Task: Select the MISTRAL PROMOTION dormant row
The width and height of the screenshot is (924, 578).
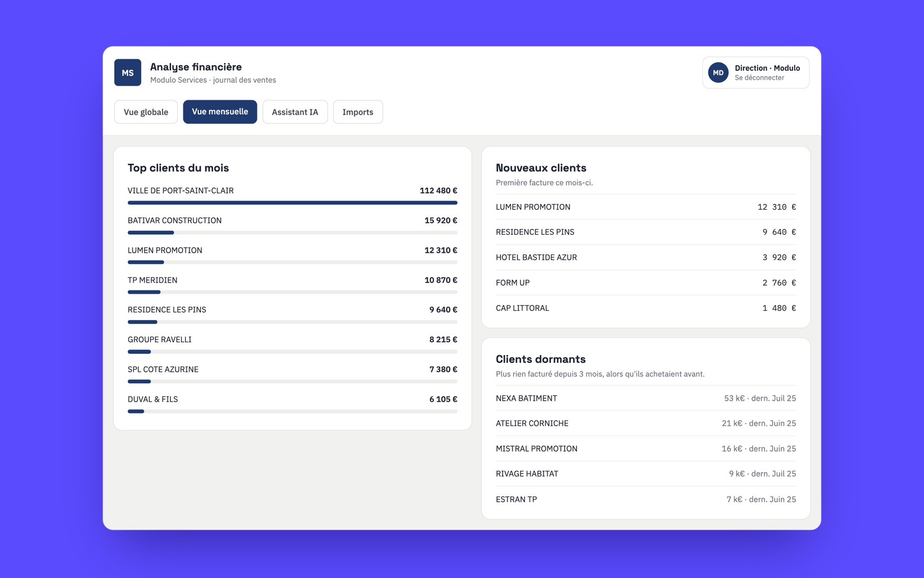Action: (x=646, y=449)
